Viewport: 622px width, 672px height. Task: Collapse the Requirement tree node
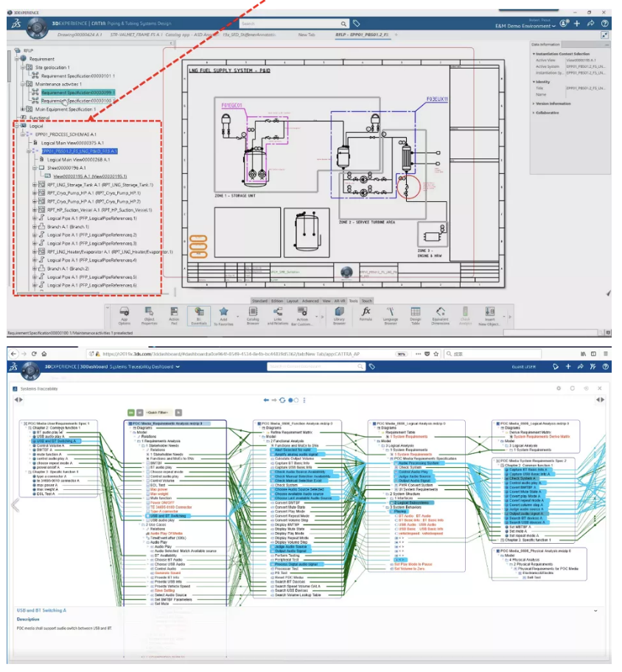tap(17, 59)
